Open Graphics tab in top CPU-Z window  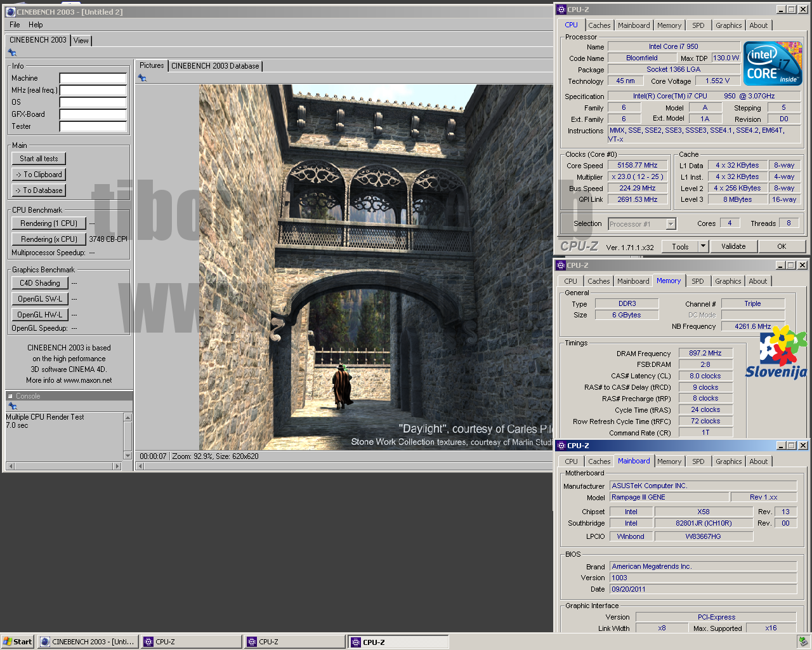coord(729,25)
